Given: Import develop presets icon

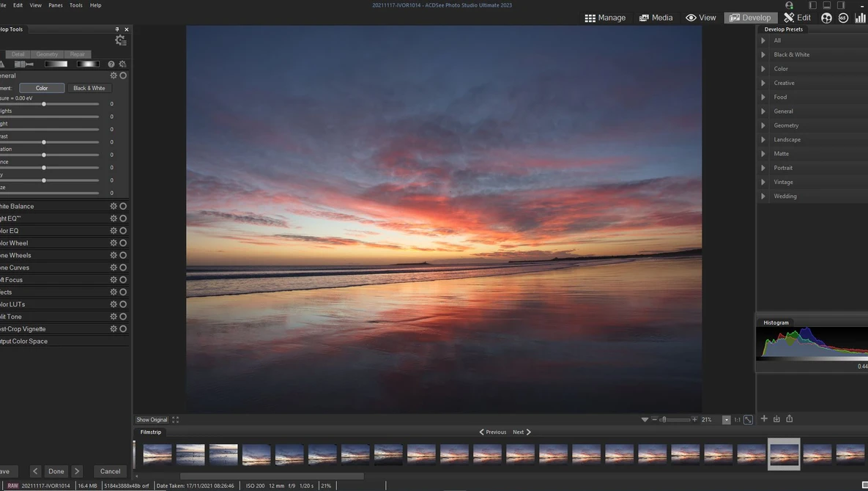Looking at the screenshot, I should coord(776,419).
